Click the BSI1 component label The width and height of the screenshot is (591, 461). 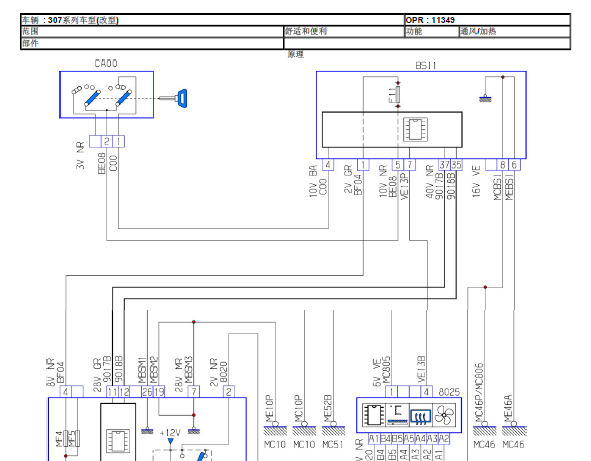point(426,66)
